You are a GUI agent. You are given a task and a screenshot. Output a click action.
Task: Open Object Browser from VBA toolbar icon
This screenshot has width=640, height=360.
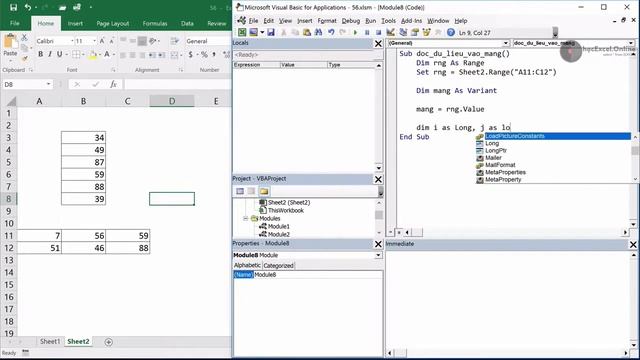coord(427,32)
